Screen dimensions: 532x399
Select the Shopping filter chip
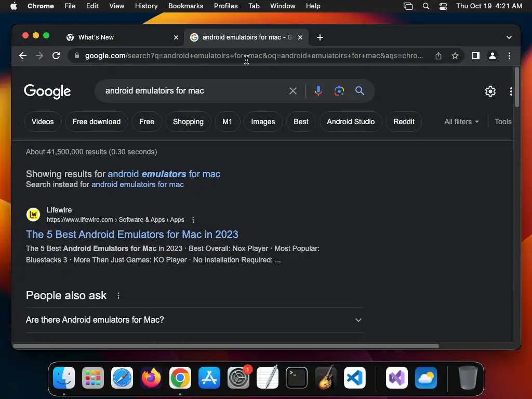point(188,122)
